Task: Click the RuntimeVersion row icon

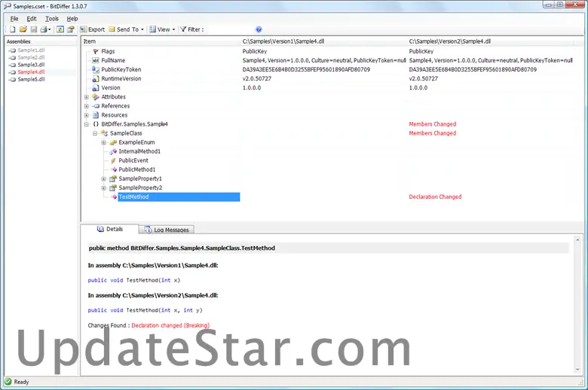Action: click(x=96, y=78)
